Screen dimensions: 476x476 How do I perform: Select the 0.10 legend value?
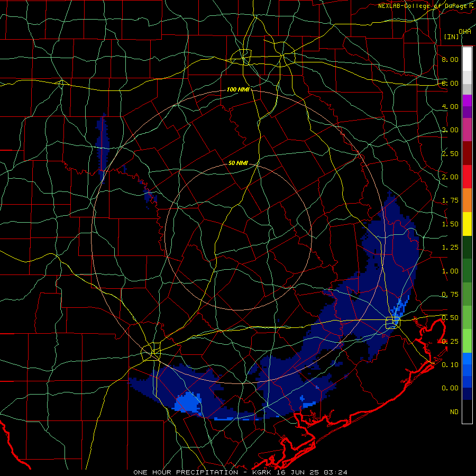point(450,365)
